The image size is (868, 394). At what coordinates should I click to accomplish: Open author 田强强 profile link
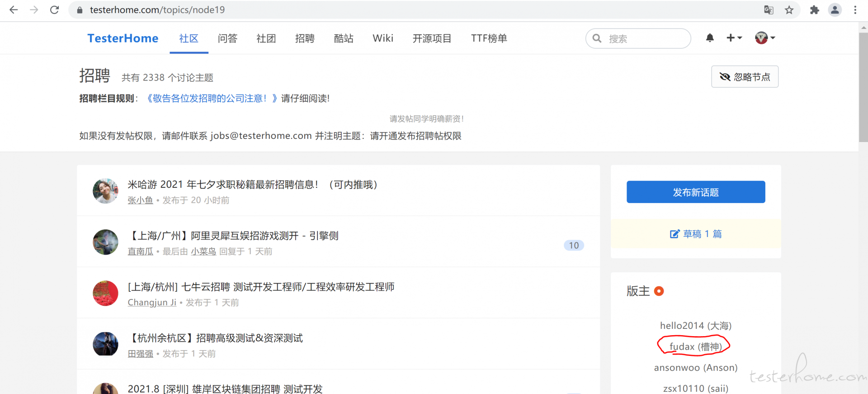pos(140,353)
